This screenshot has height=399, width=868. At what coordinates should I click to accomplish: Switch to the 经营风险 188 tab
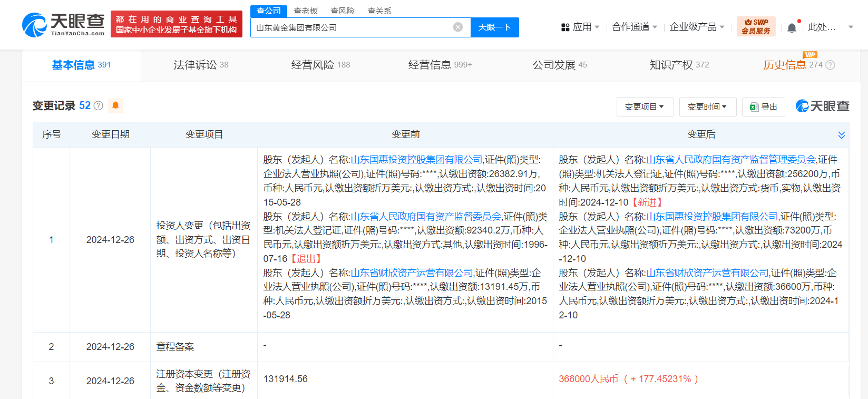pos(320,65)
